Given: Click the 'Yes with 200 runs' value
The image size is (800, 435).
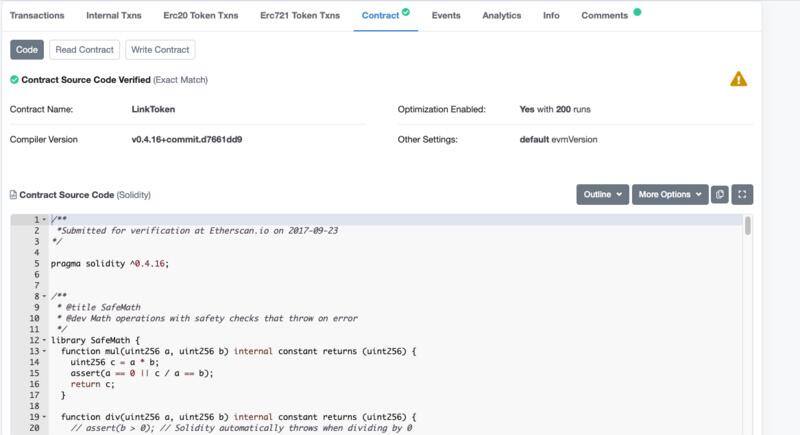Looking at the screenshot, I should [555, 109].
